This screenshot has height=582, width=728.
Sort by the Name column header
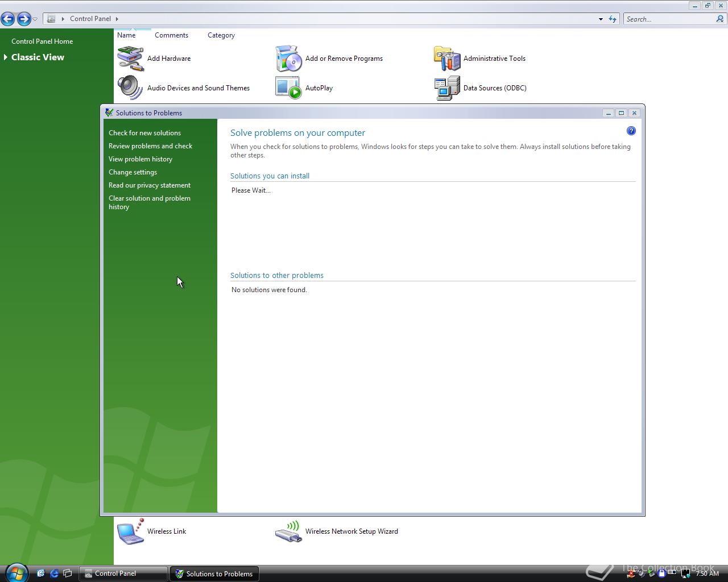[126, 35]
